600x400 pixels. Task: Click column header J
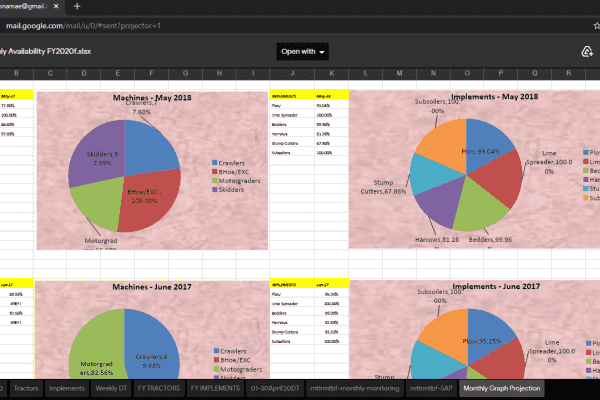(292, 73)
